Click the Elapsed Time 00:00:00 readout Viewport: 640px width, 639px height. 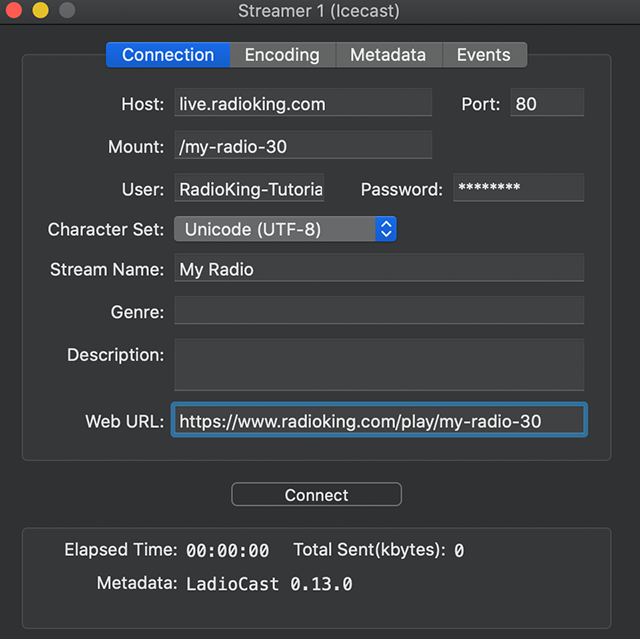[227, 550]
